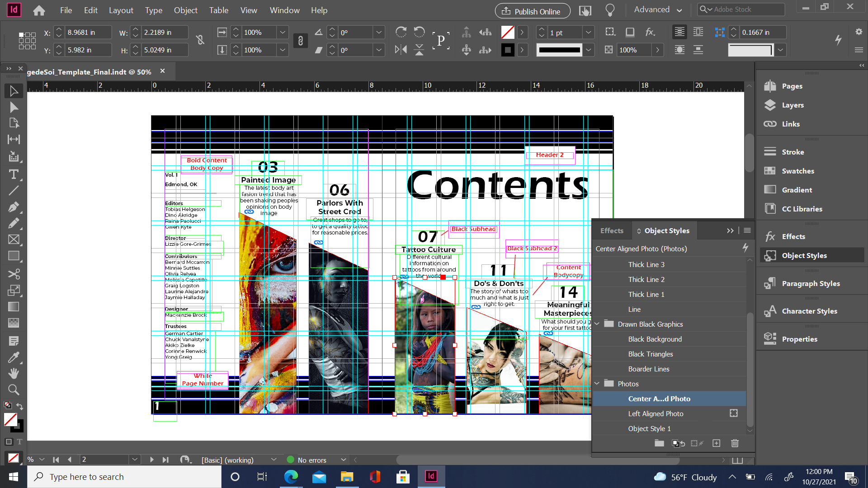
Task: Select the Rectangle Frame tool
Action: tap(14, 239)
